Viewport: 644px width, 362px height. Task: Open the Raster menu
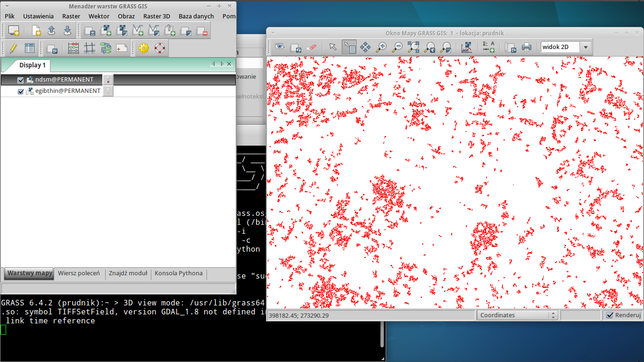pyautogui.click(x=71, y=16)
